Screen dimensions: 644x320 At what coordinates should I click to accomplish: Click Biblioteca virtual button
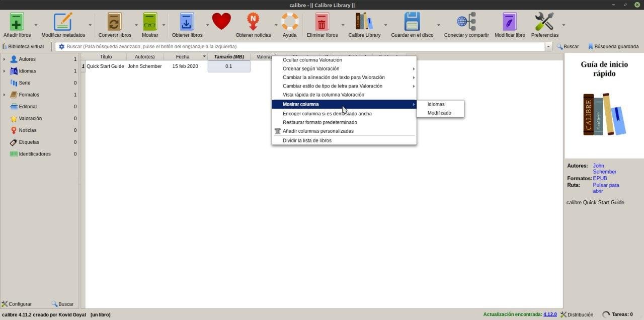click(x=23, y=46)
